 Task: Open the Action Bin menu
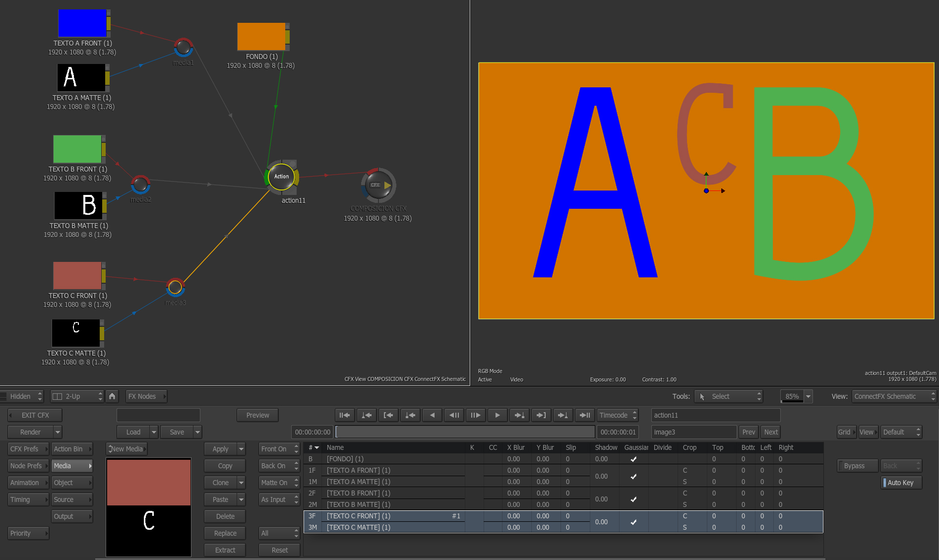pyautogui.click(x=72, y=449)
